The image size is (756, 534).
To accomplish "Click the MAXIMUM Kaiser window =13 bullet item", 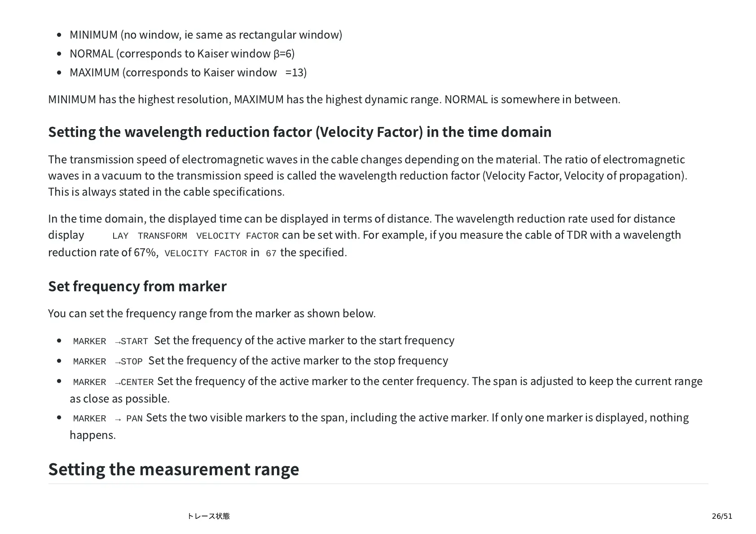I will coord(188,73).
